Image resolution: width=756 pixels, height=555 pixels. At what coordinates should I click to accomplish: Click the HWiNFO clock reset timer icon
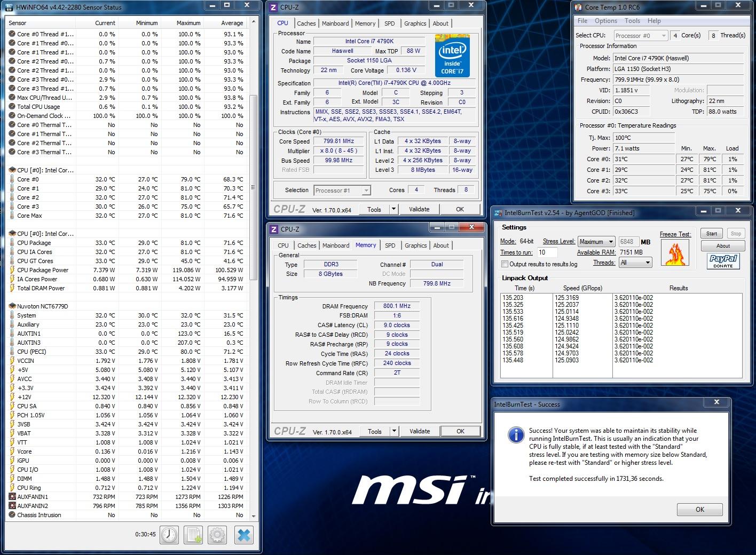click(x=169, y=535)
